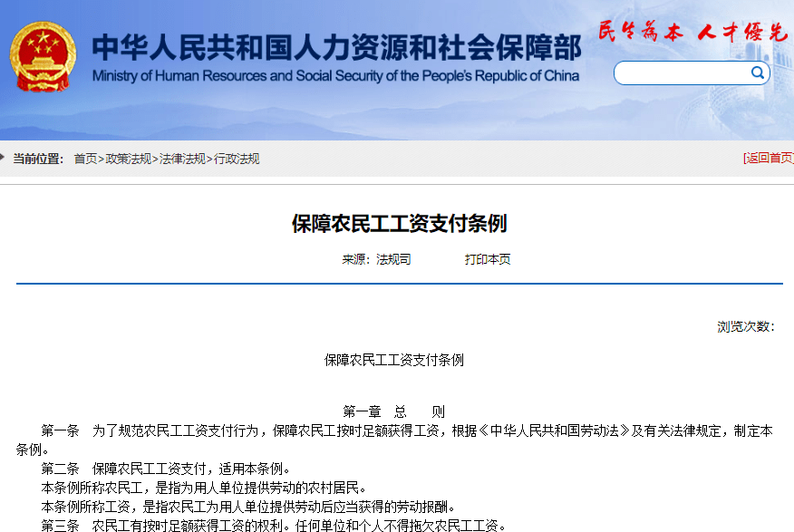Click the 来源：法规司 source text
794x532 pixels.
(376, 259)
